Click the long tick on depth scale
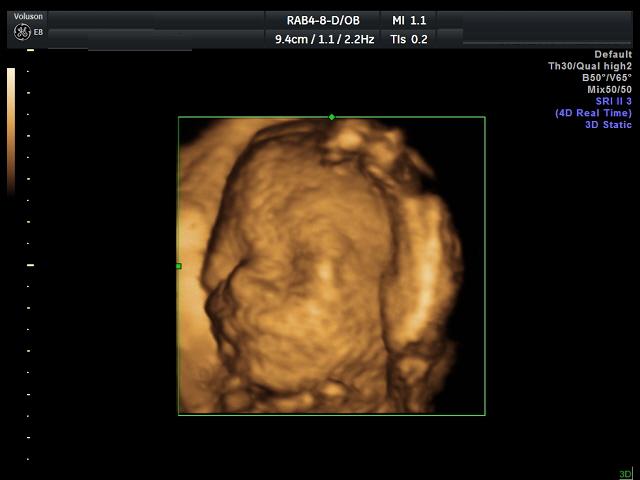Screen dimensions: 640x480 (x=30, y=265)
